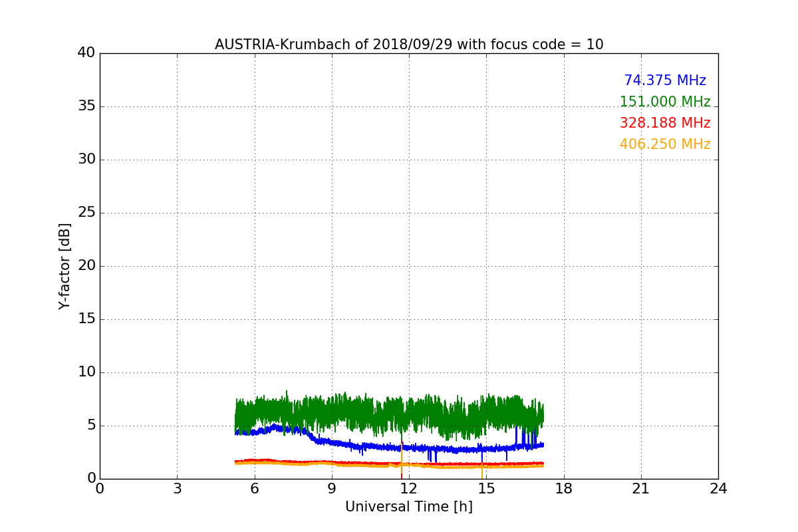This screenshot has height=532, width=798.
Task: Click x-axis tick label '3'
Action: 177,489
